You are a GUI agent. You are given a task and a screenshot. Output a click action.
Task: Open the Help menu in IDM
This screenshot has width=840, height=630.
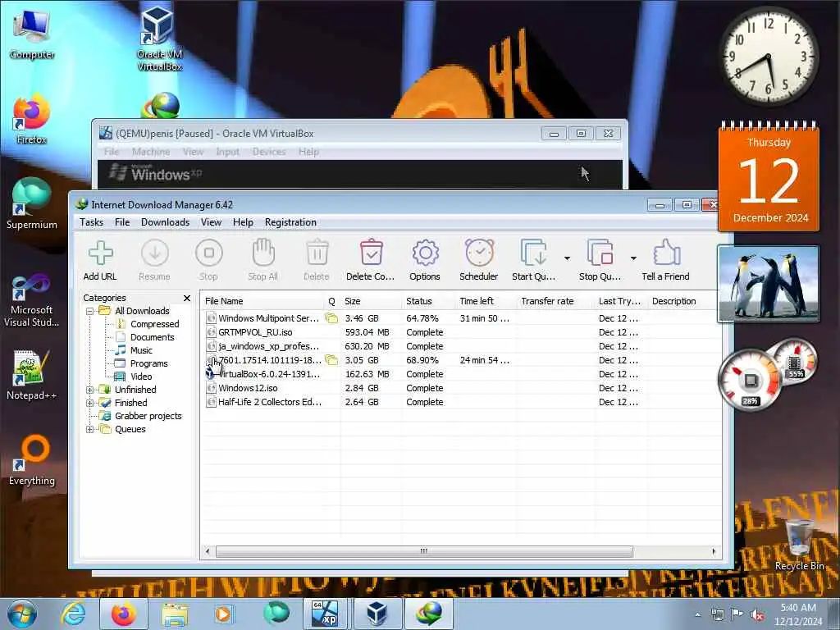pos(243,222)
